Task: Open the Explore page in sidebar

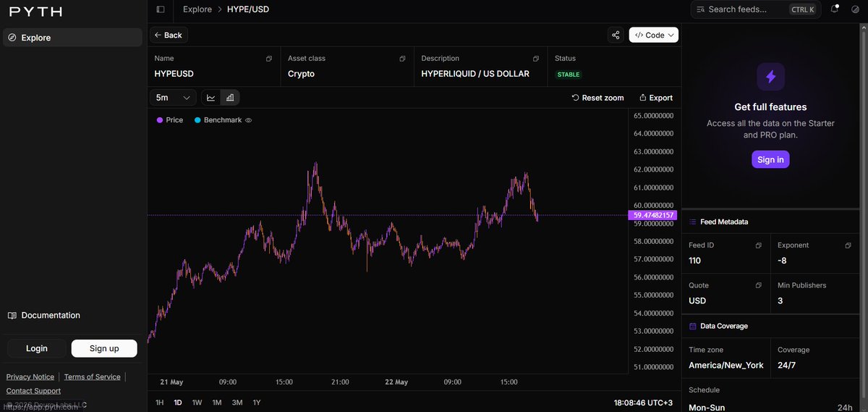Action: click(x=72, y=38)
